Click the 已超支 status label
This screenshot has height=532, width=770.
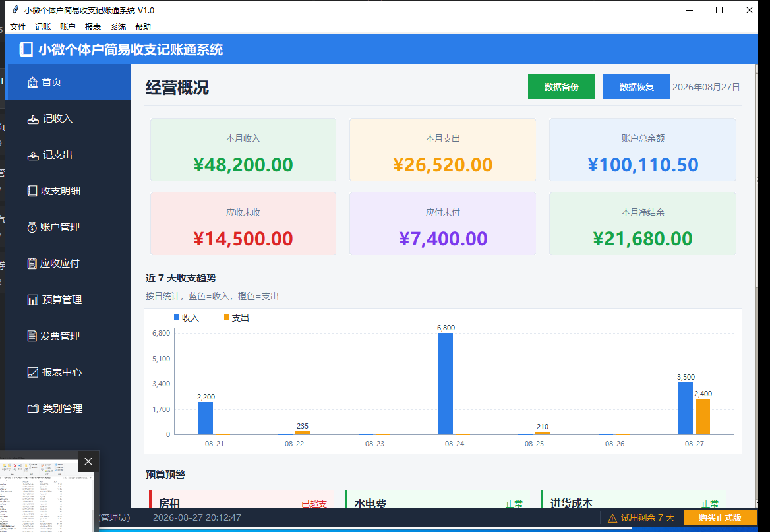[x=314, y=504]
